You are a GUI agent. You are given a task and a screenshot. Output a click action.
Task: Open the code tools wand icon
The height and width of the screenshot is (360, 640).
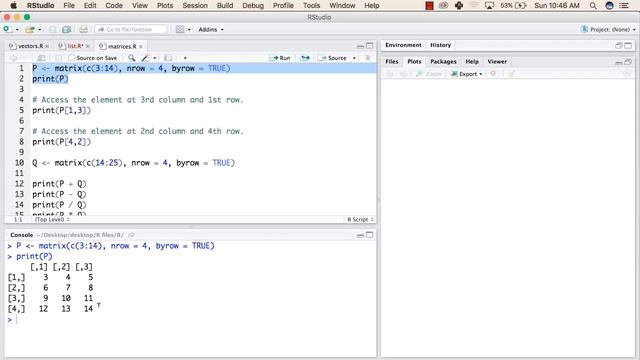[145, 58]
